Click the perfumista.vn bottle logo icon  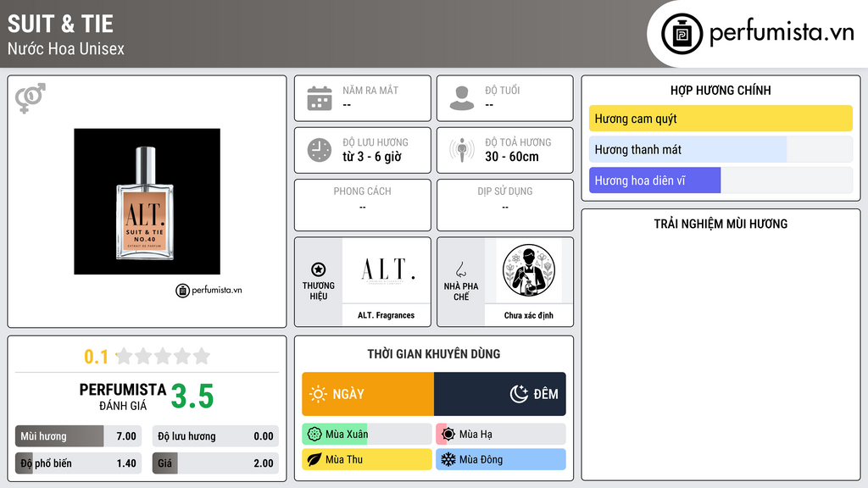click(682, 34)
